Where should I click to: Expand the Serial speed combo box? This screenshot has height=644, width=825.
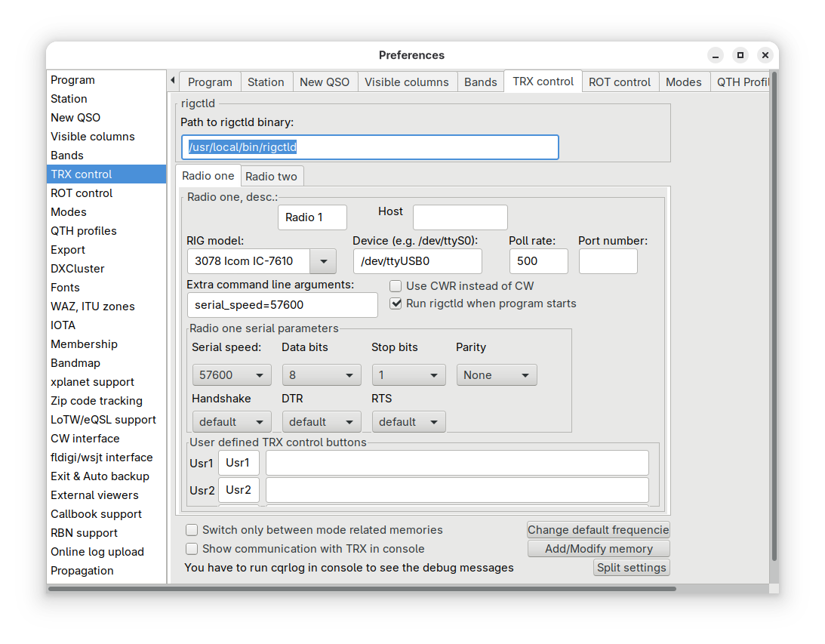tap(231, 374)
